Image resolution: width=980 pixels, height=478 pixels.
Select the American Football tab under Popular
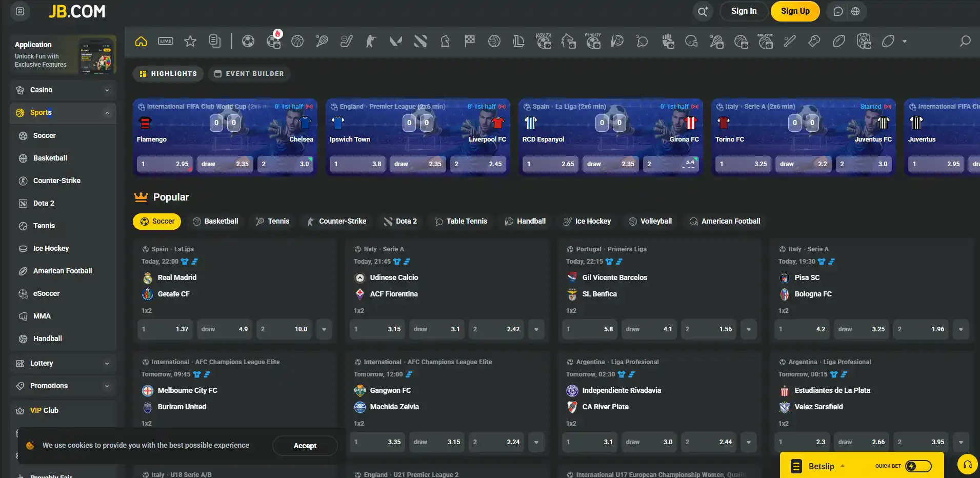coord(725,221)
